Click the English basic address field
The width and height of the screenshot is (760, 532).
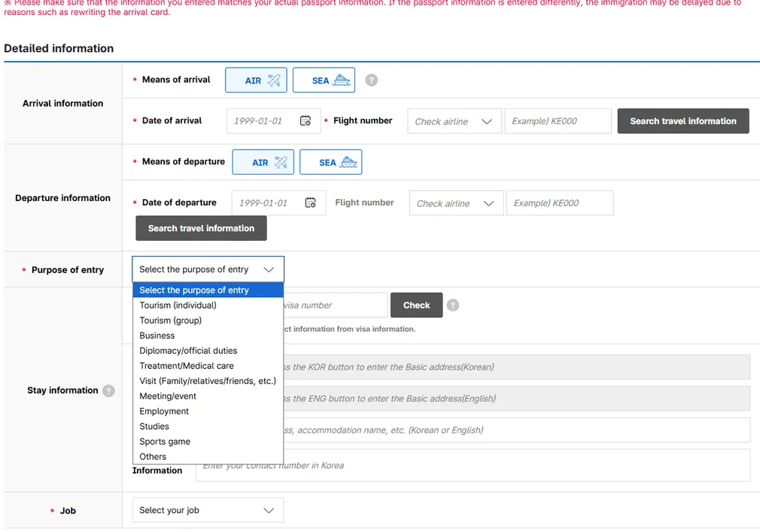(x=517, y=398)
